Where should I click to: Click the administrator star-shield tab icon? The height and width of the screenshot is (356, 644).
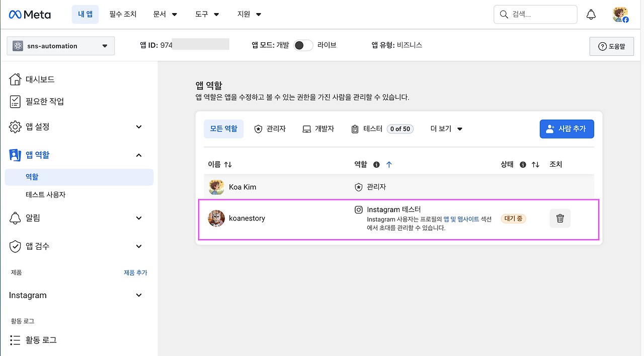[259, 129]
